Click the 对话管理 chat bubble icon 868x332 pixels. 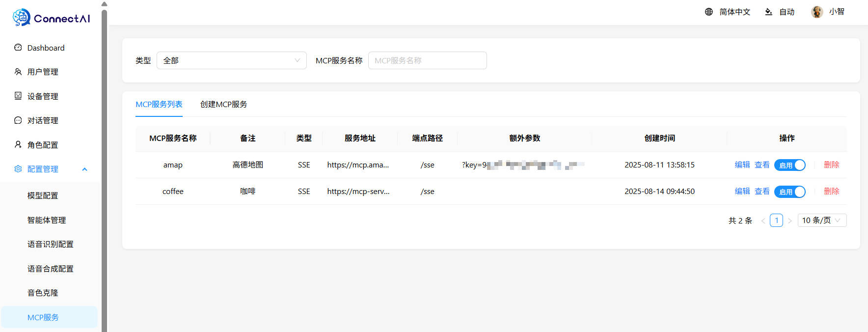(x=18, y=120)
